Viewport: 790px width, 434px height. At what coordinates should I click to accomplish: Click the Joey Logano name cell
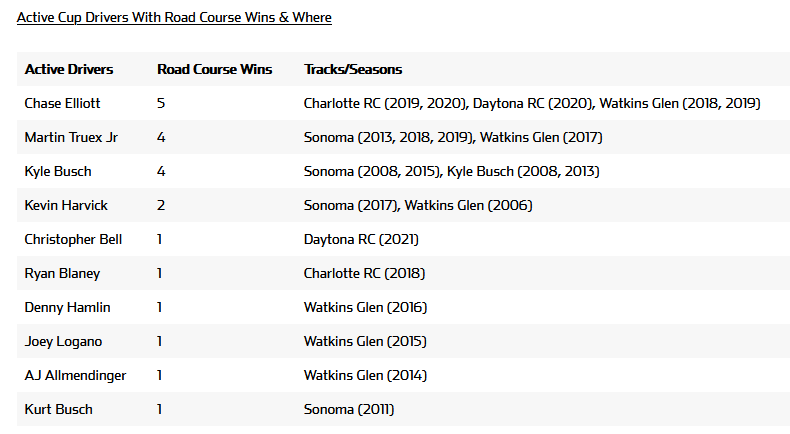pos(64,341)
